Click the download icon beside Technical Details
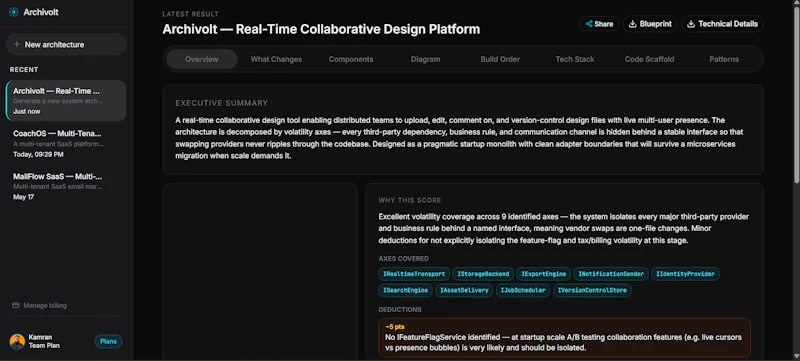This screenshot has height=361, width=800. pyautogui.click(x=691, y=24)
